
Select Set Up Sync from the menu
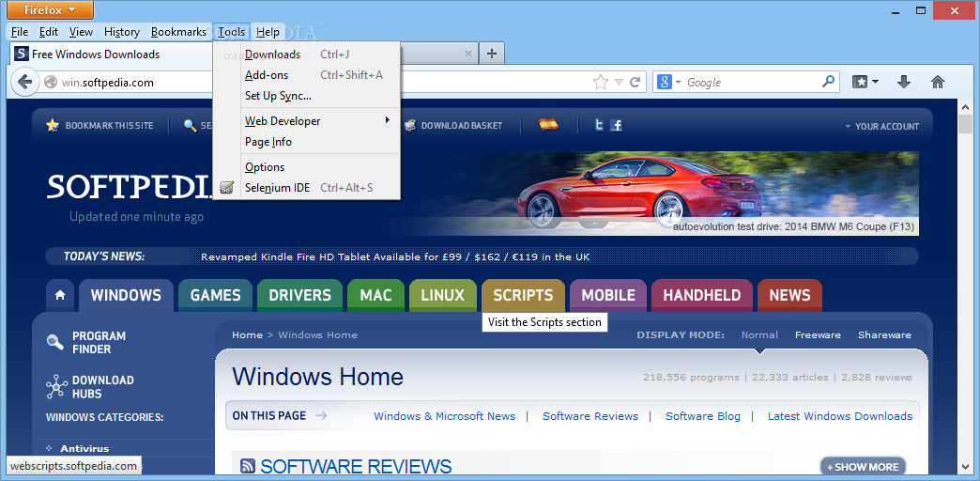pos(306,96)
